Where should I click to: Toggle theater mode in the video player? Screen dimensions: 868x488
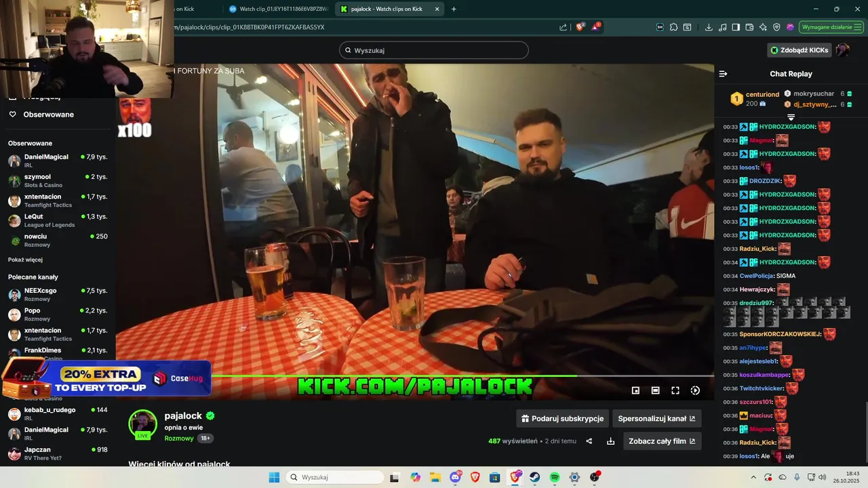pos(655,390)
